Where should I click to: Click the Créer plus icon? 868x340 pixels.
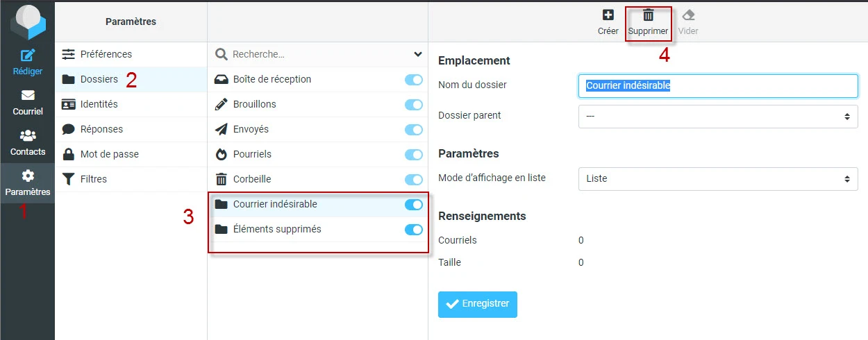point(608,15)
